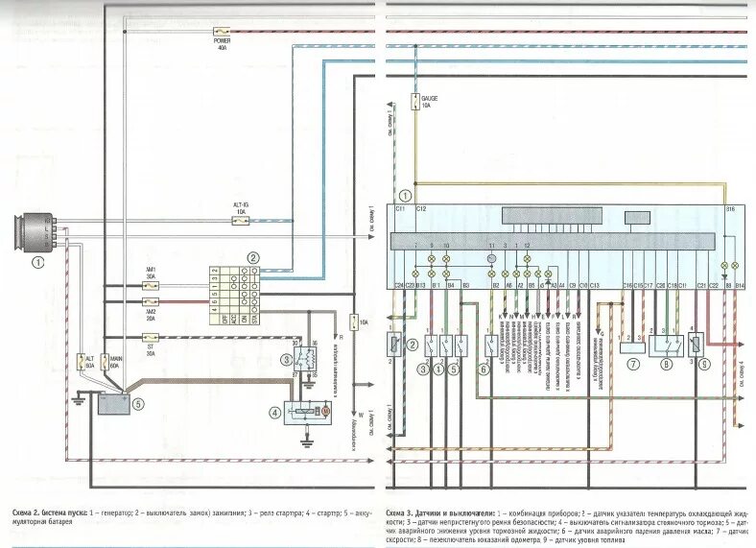
Task: Click the circled number 1 above the instrument cluster
Action: coord(406,196)
